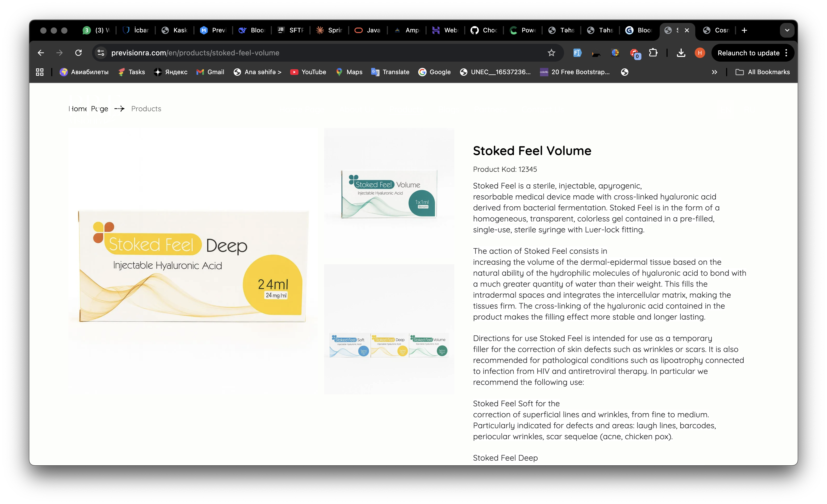Go to Products breadcrumb link
The width and height of the screenshot is (827, 504).
[146, 109]
